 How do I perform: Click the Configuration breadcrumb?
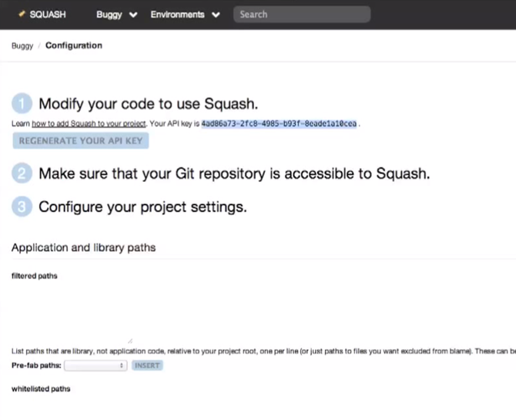coord(74,45)
